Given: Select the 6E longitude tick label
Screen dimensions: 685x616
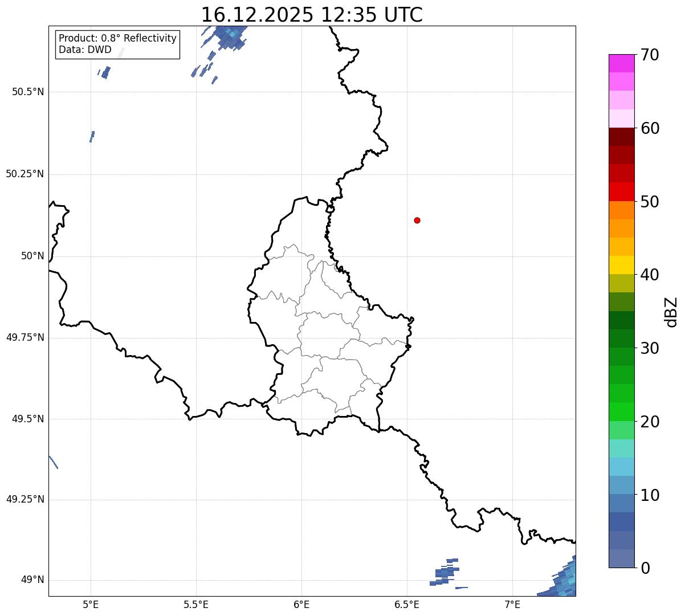Looking at the screenshot, I should click(x=301, y=604).
